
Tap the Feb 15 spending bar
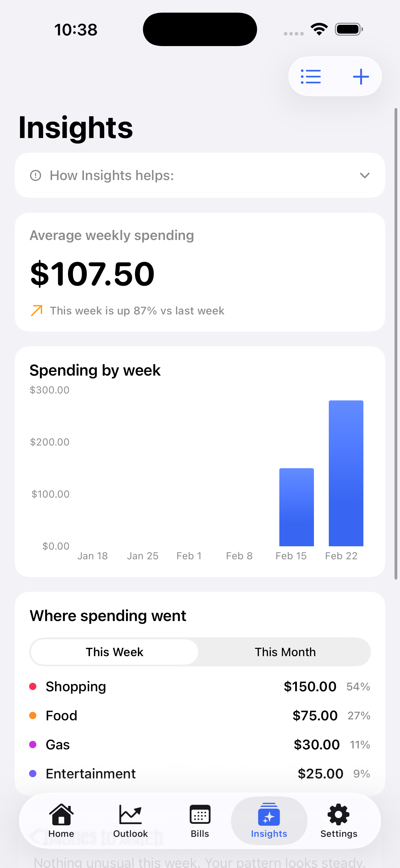pos(296,507)
